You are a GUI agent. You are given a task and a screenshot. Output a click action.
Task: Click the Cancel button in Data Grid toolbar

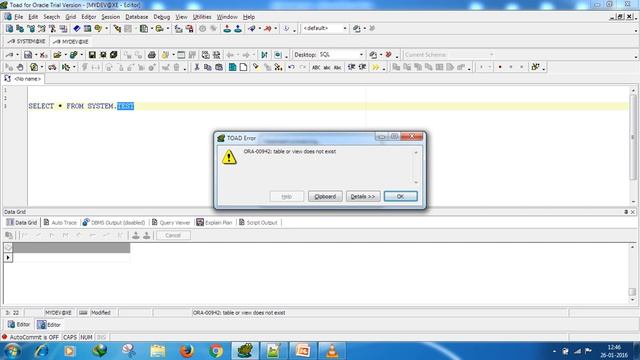173,236
